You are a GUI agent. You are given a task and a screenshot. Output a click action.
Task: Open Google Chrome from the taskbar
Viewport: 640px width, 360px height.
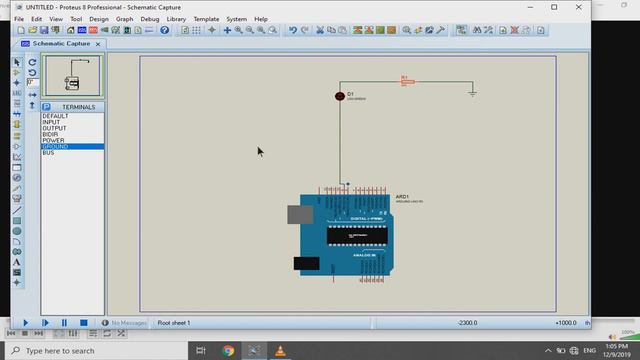click(228, 351)
